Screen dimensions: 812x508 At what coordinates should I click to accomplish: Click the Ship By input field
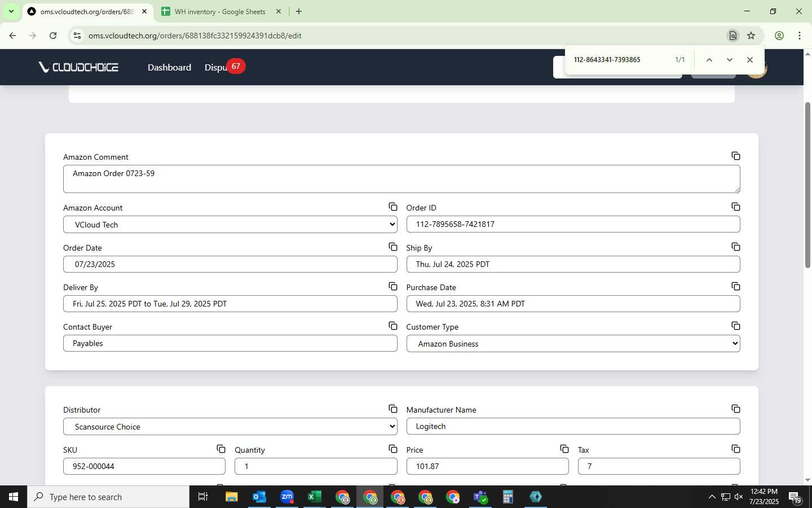(x=573, y=264)
